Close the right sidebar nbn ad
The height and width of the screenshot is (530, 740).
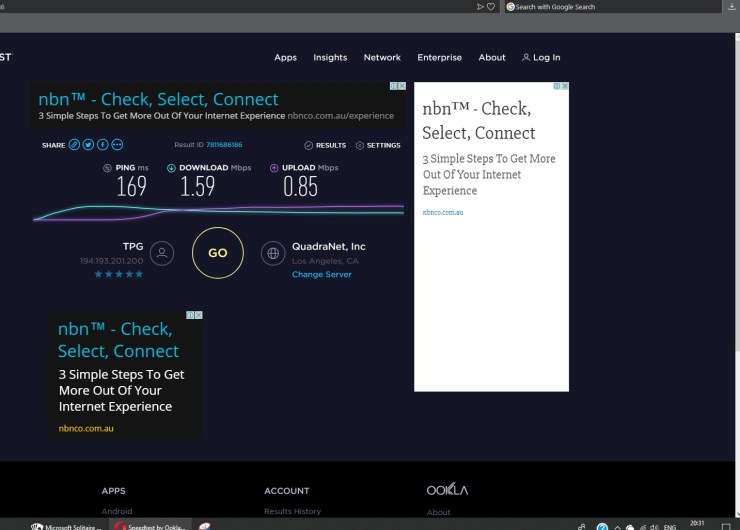pyautogui.click(x=565, y=86)
